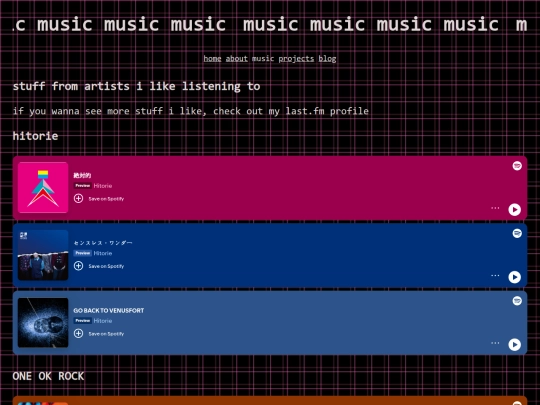The width and height of the screenshot is (540, 405).
Task: Open more options for センスレス・ワンダー track
Action: pyautogui.click(x=495, y=275)
